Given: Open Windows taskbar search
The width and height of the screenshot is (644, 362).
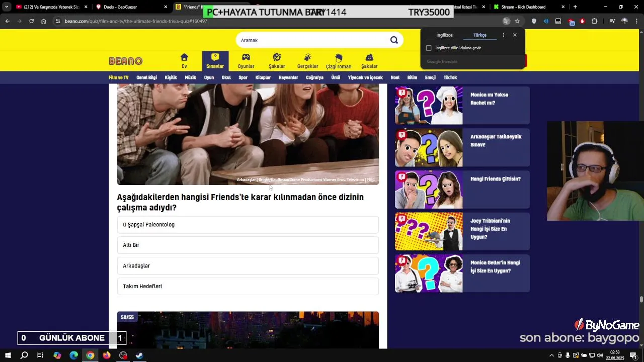Looking at the screenshot, I should tap(24, 355).
